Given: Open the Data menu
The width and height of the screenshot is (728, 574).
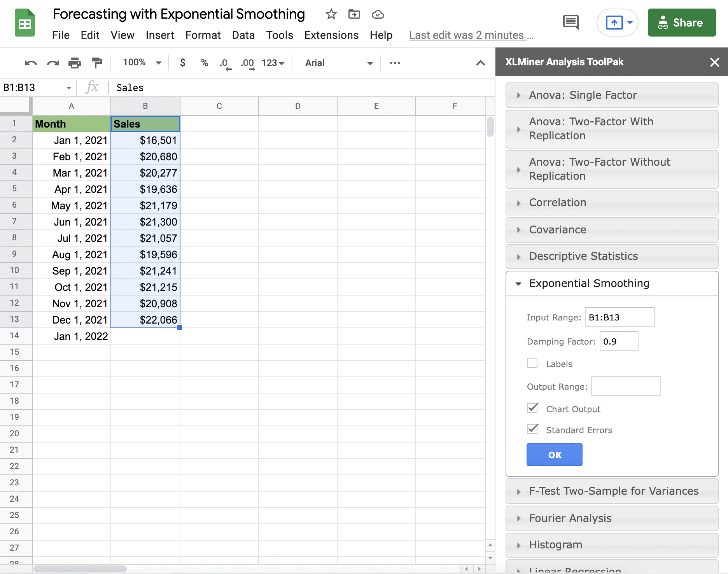Looking at the screenshot, I should [x=243, y=35].
